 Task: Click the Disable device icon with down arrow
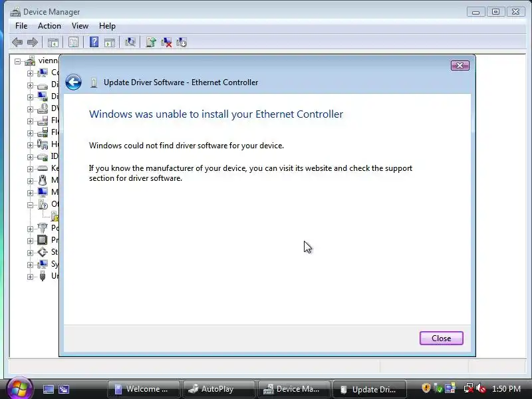(x=182, y=42)
